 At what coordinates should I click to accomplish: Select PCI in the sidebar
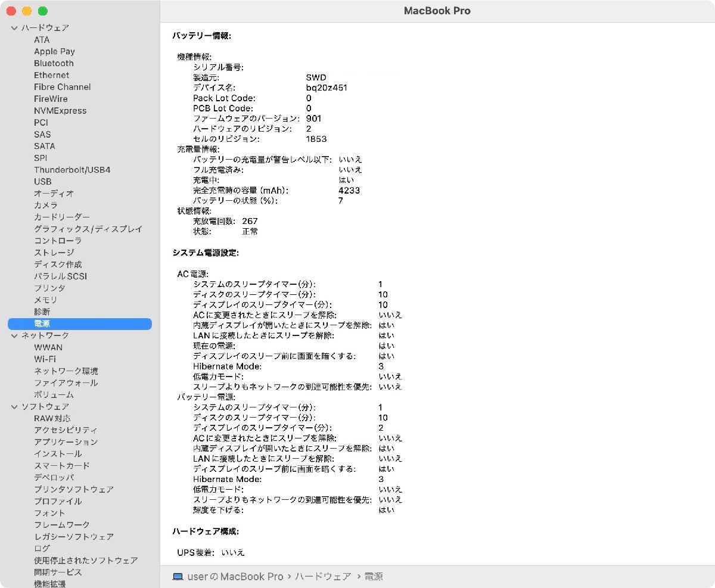[41, 123]
